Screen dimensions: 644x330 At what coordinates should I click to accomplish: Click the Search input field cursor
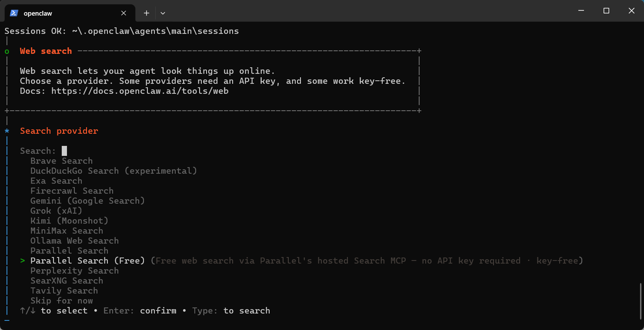point(64,151)
